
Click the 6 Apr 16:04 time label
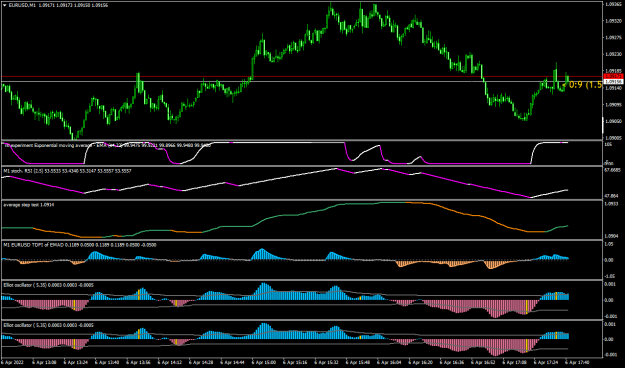pos(389,362)
